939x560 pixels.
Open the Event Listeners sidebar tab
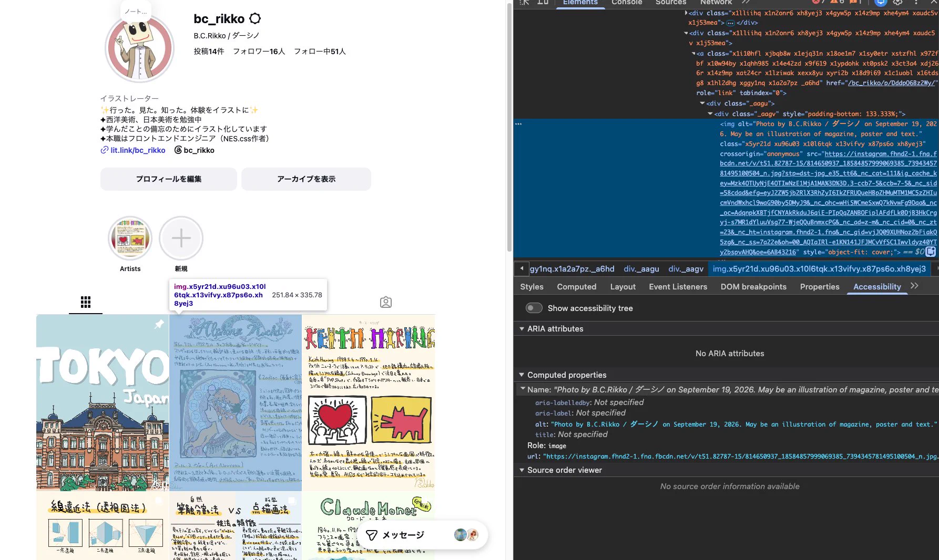tap(678, 287)
